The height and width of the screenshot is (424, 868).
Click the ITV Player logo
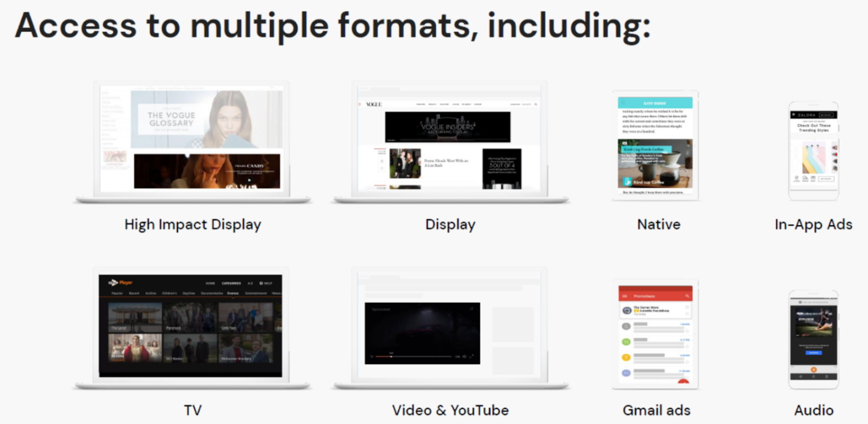(x=120, y=283)
